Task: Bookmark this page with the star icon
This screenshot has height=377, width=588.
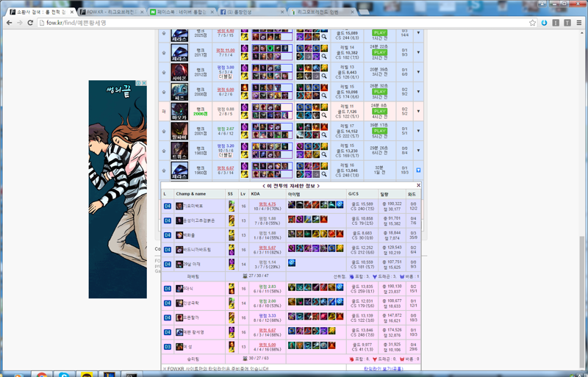Action: [532, 23]
